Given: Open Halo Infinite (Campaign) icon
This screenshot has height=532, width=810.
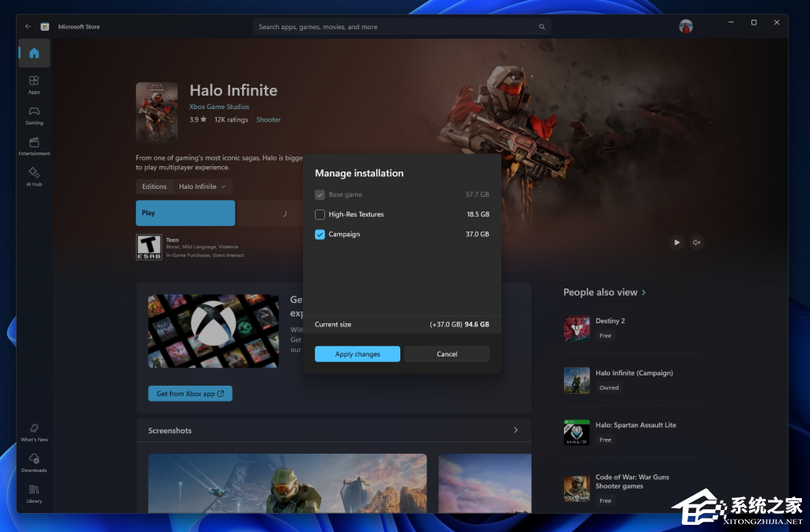Looking at the screenshot, I should pos(577,380).
